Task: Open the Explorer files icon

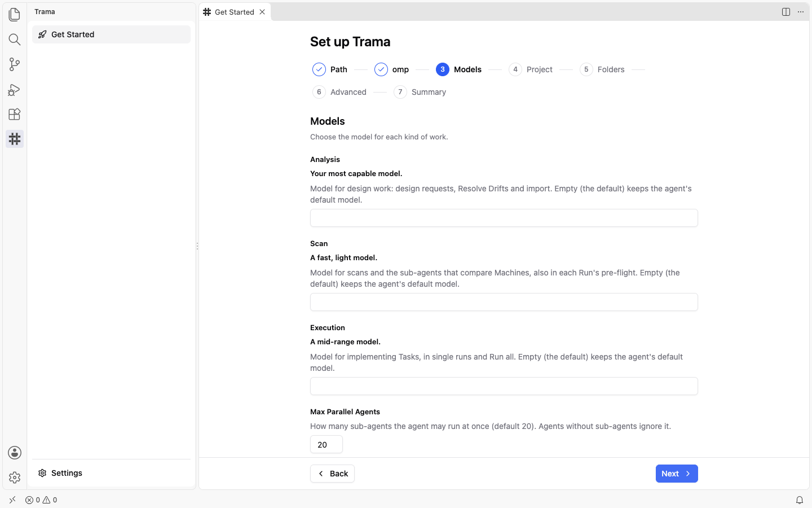Action: 15,14
